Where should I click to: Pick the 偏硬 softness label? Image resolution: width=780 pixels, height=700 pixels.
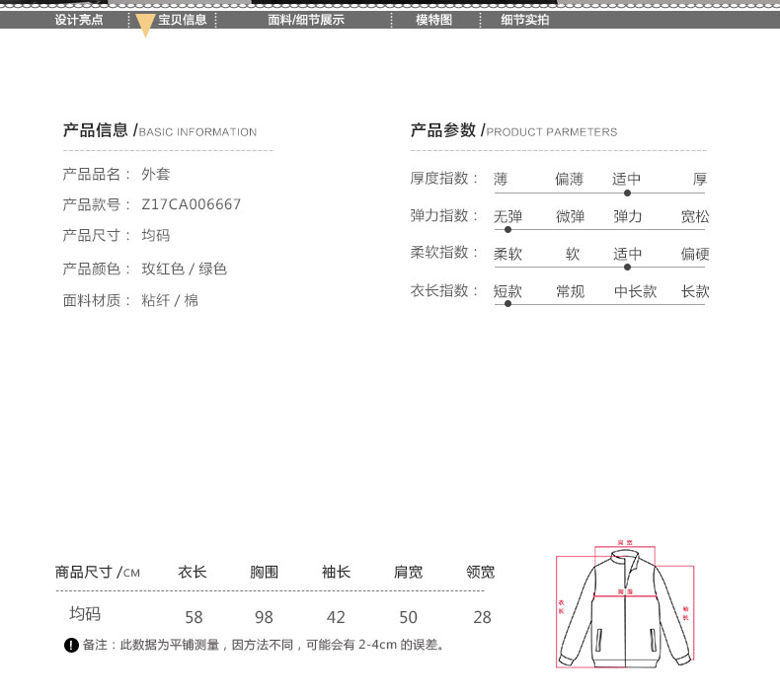click(x=694, y=254)
